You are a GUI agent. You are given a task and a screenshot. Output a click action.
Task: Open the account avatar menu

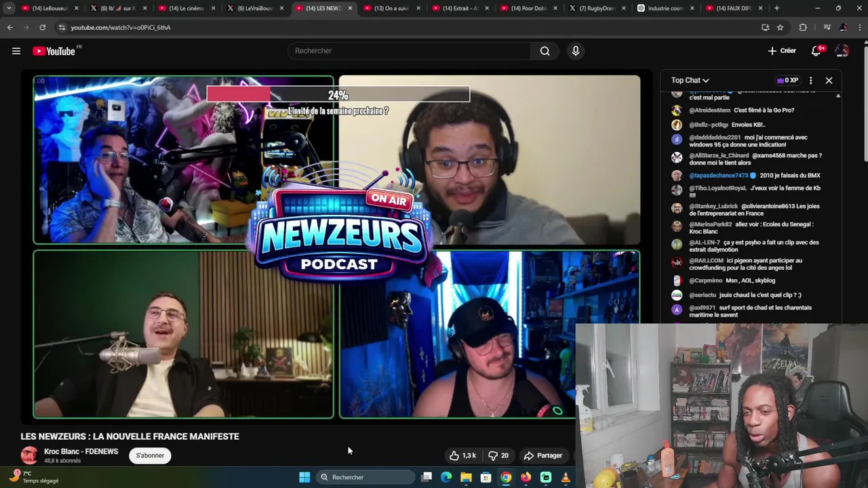(x=842, y=51)
